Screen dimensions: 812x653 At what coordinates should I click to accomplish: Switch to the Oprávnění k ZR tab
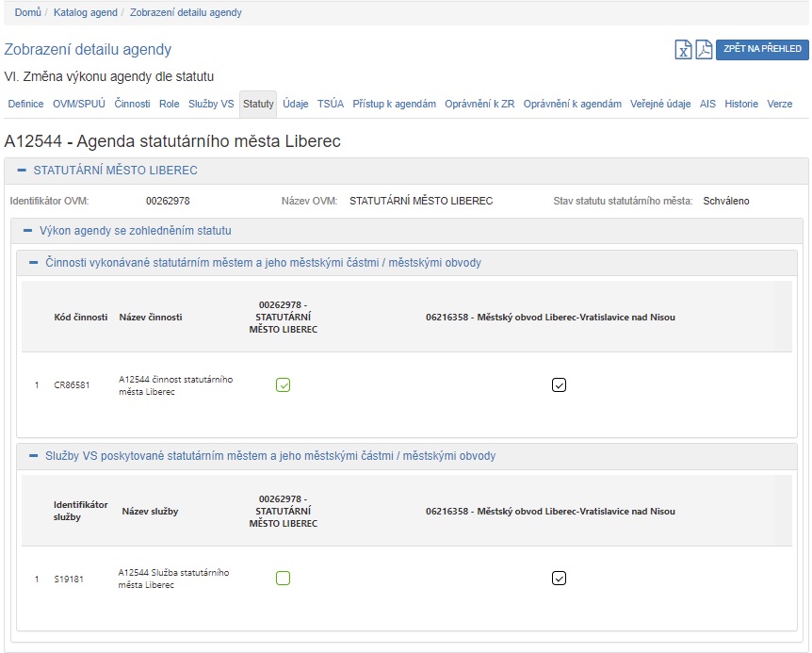click(479, 105)
